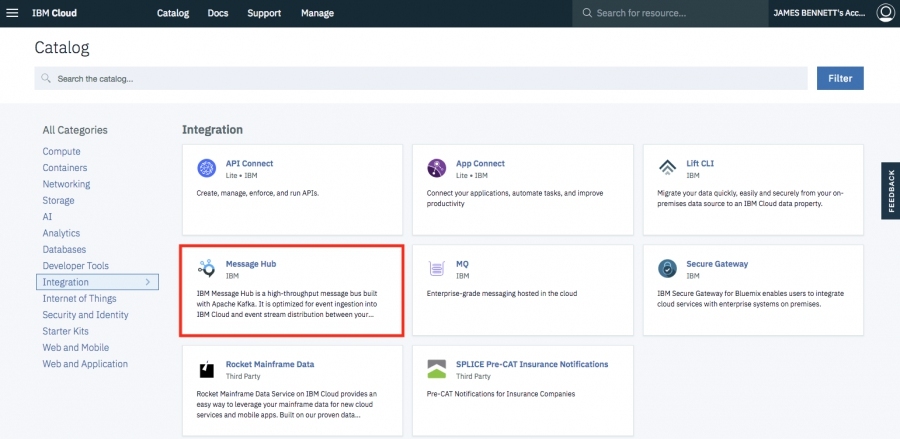Click the 'Catalog' page heading
Screen dimensions: 900x439
click(62, 48)
